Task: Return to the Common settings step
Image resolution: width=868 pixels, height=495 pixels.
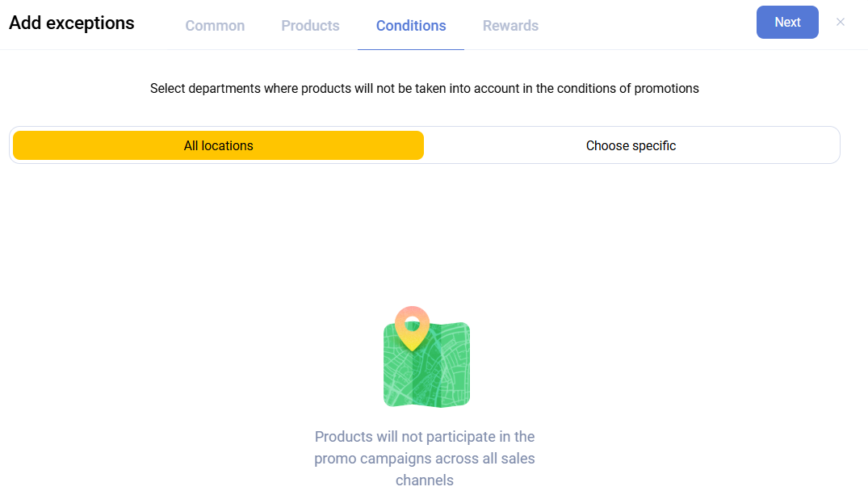Action: coord(215,26)
